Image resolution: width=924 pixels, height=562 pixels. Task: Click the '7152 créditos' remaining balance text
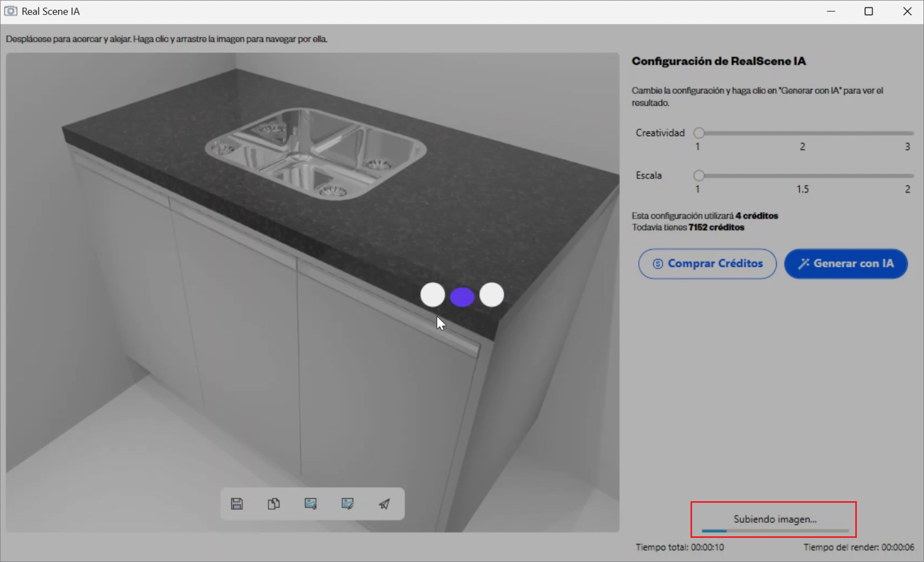tap(716, 228)
